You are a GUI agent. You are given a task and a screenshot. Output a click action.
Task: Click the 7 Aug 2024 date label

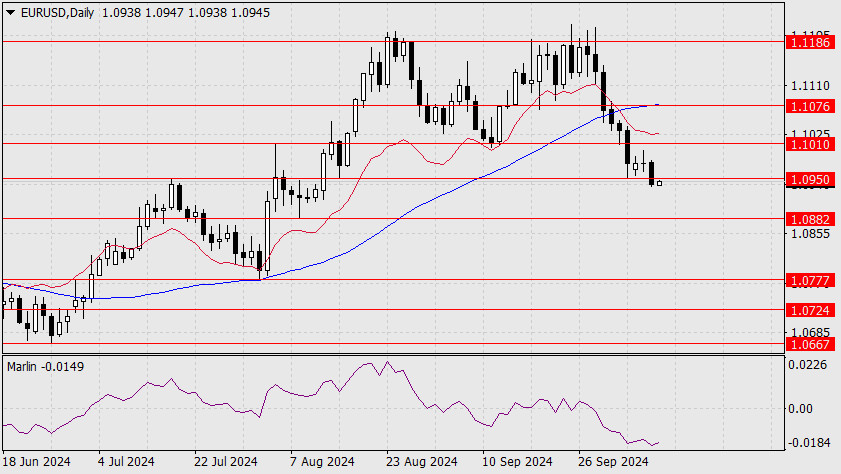322,462
